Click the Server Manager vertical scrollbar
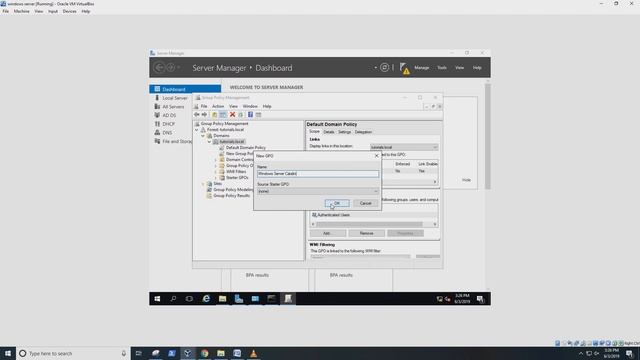The height and width of the screenshot is (360, 640). tap(487, 137)
